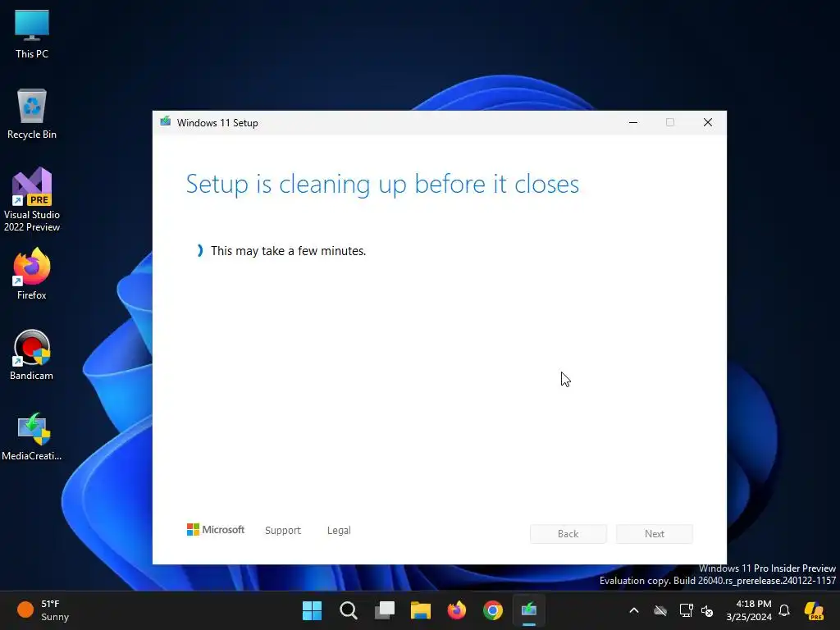Show hidden system tray icons
Viewport: 840px width, 630px height.
[x=634, y=610]
